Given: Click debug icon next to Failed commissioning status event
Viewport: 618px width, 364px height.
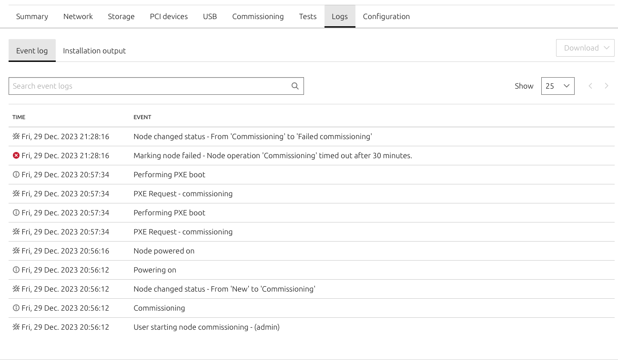Looking at the screenshot, I should [x=16, y=136].
